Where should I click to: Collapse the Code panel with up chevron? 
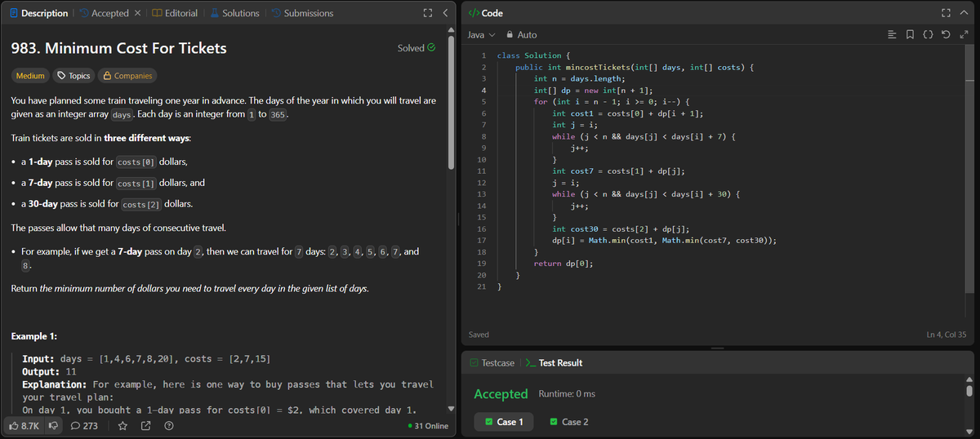point(965,13)
